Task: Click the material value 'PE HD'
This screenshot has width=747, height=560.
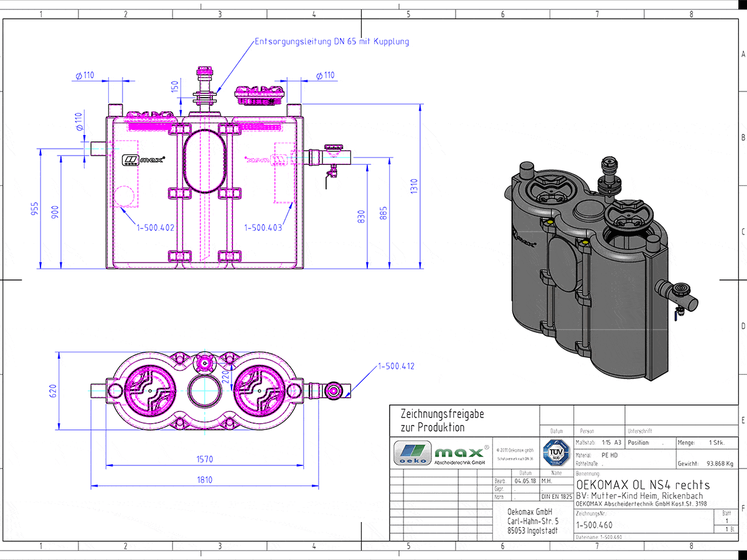Action: pyautogui.click(x=610, y=455)
